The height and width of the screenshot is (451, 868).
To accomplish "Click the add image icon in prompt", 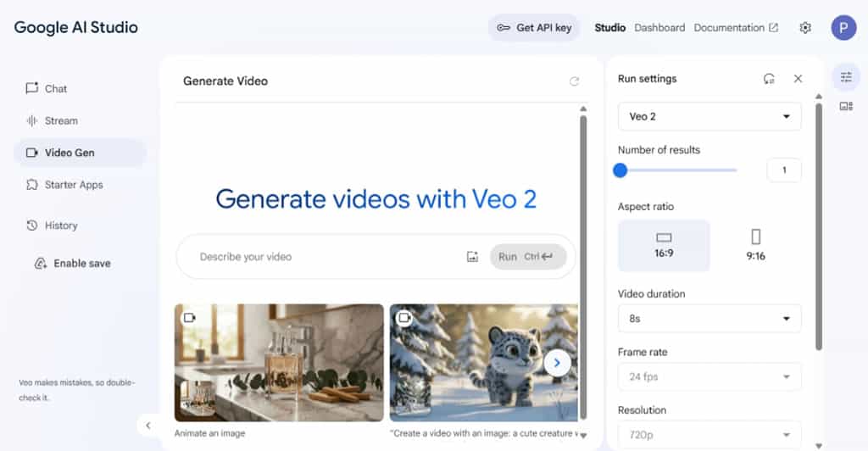I will pyautogui.click(x=472, y=257).
